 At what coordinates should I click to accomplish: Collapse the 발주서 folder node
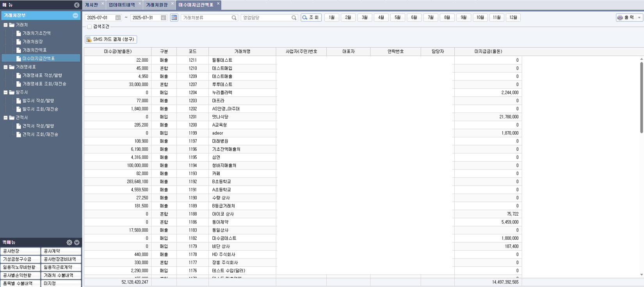[5, 93]
